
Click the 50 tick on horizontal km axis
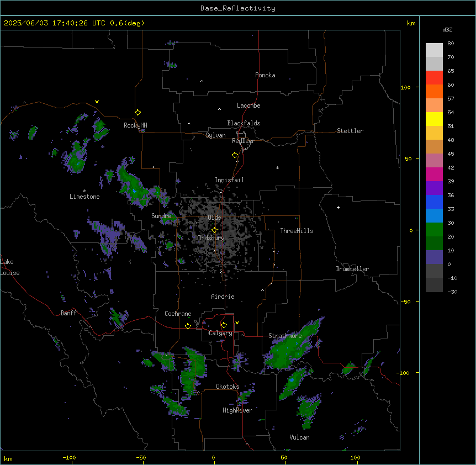[x=284, y=457]
